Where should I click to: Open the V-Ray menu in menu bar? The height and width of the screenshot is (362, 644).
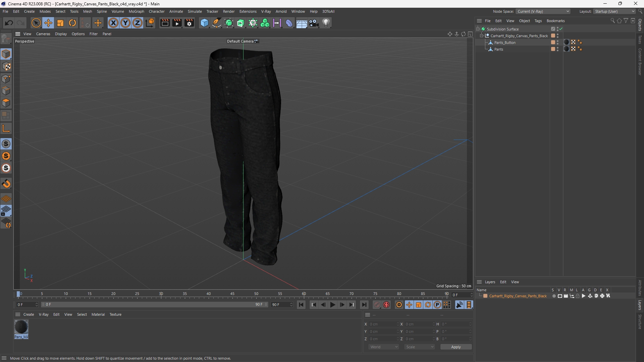coord(266,11)
